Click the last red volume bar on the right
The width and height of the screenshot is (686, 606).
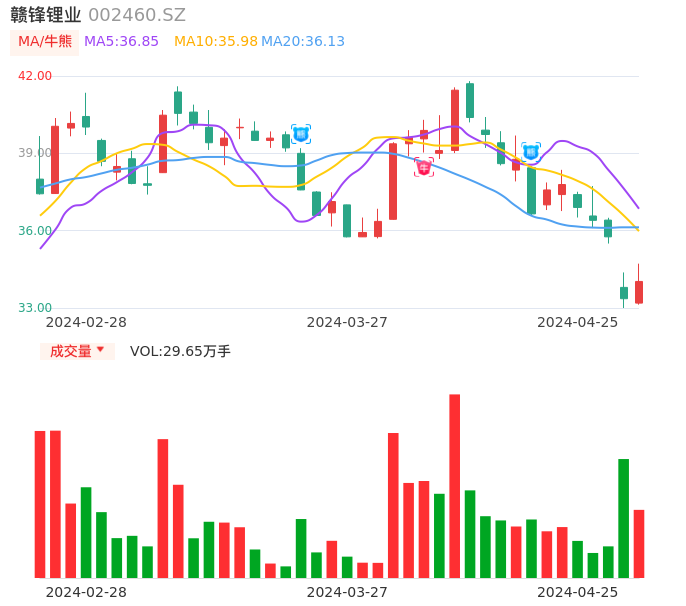point(639,544)
